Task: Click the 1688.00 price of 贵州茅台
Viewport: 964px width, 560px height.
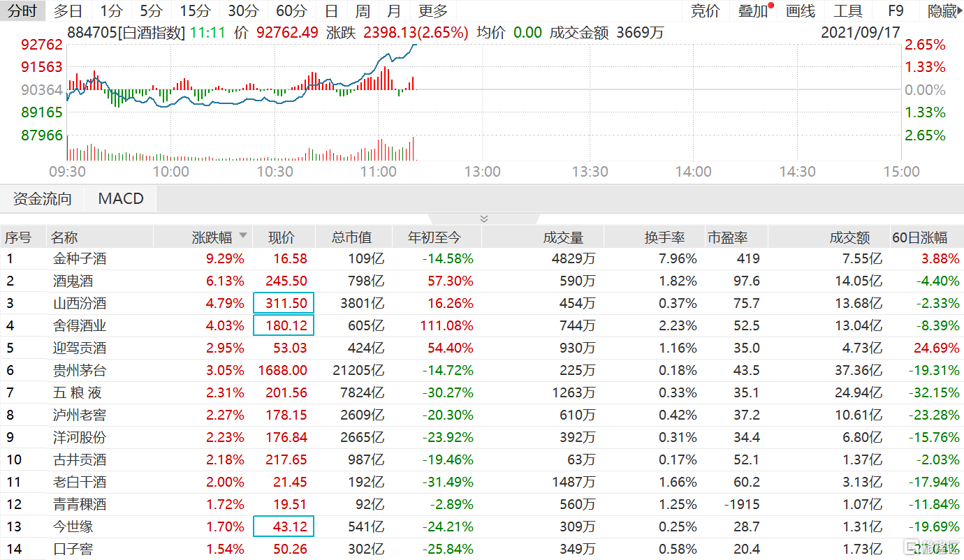Action: 282,370
